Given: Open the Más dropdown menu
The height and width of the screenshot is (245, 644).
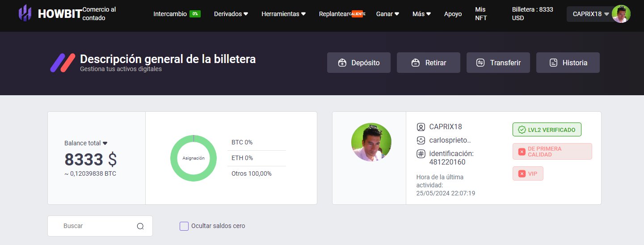Looking at the screenshot, I should (421, 14).
